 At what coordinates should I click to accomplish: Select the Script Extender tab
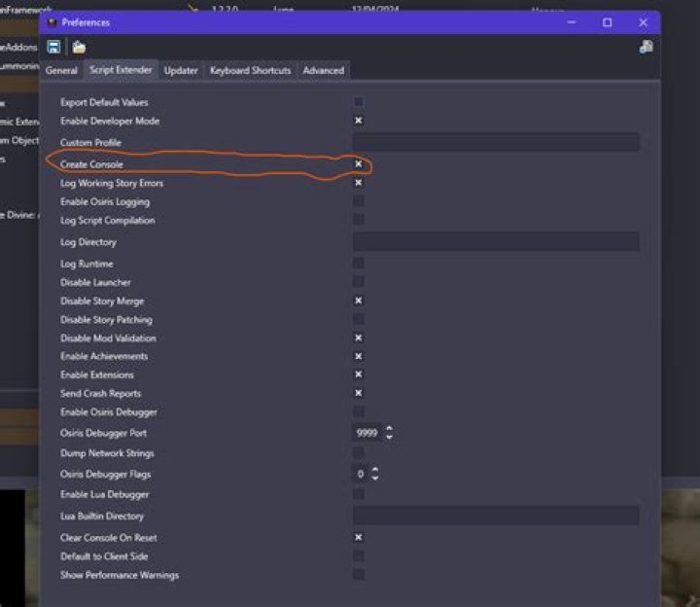[x=121, y=70]
